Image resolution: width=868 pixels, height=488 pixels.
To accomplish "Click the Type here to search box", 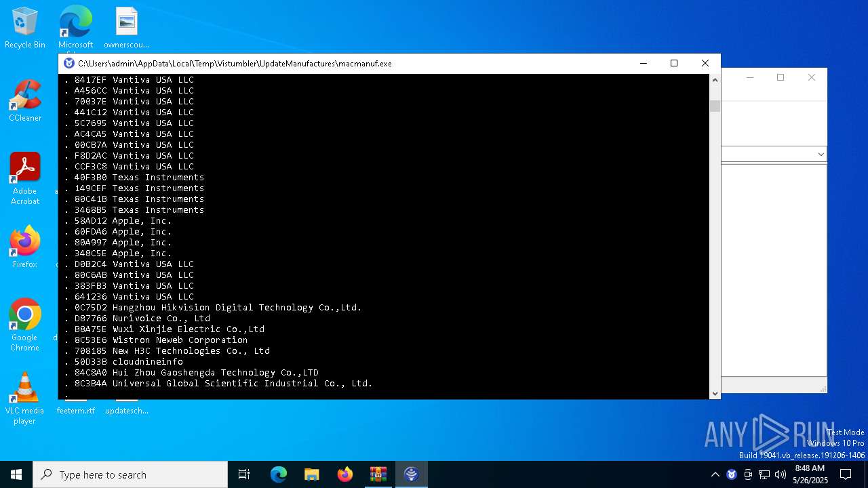I will [x=130, y=474].
